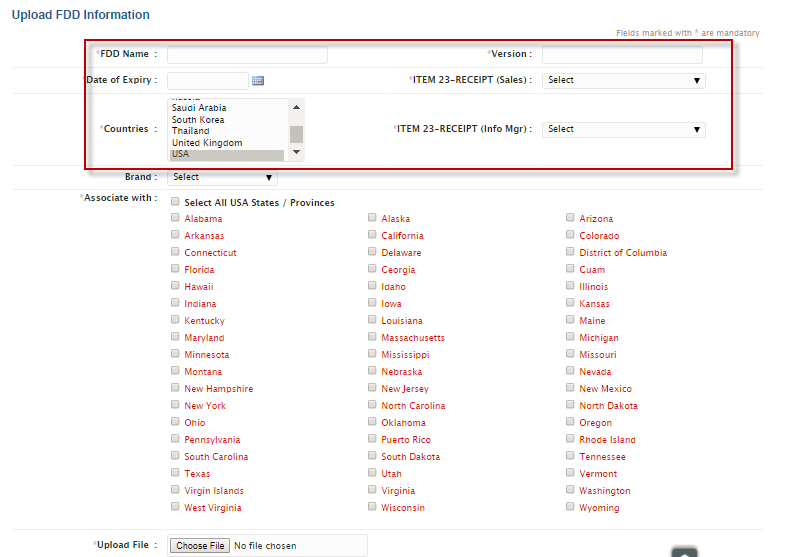This screenshot has width=795, height=557.
Task: Click the scroll-to-top icon at bottom right
Action: (x=684, y=552)
